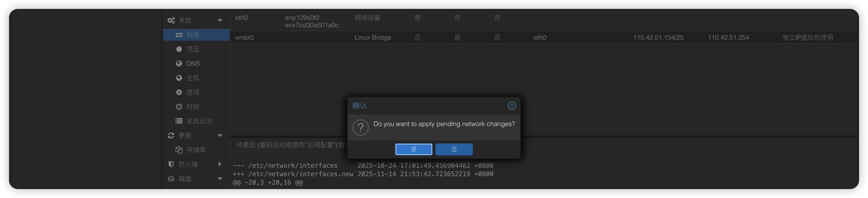Click the refresh icon beside 更新
The width and height of the screenshot is (868, 198).
[x=171, y=135]
